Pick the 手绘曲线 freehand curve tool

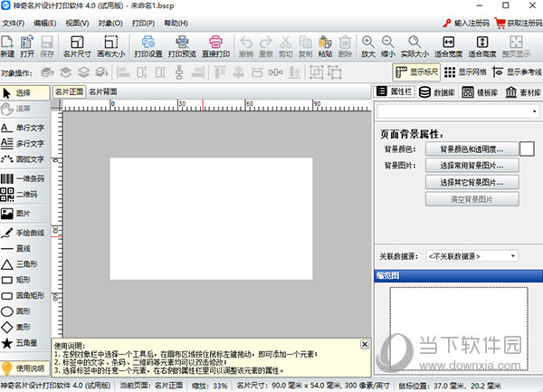(x=23, y=233)
